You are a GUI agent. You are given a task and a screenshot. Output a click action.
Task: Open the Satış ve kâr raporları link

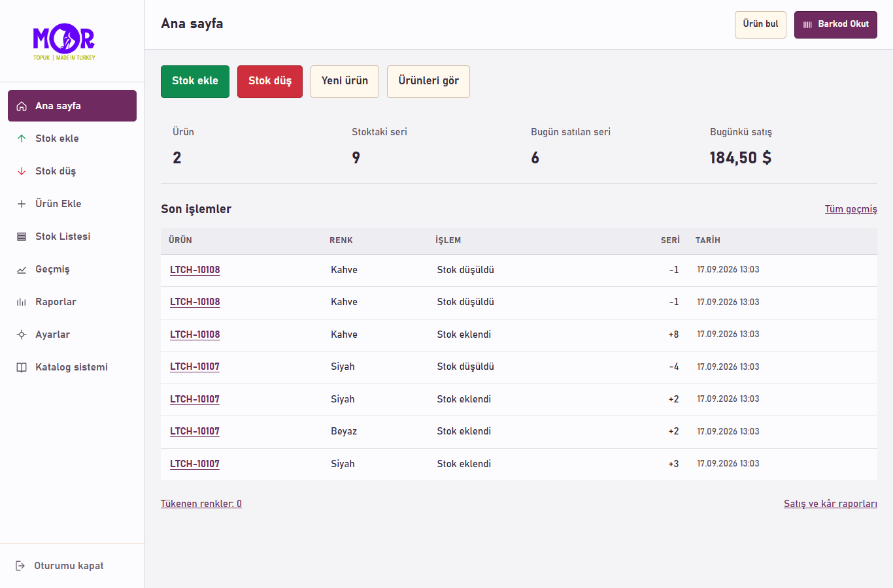click(830, 504)
